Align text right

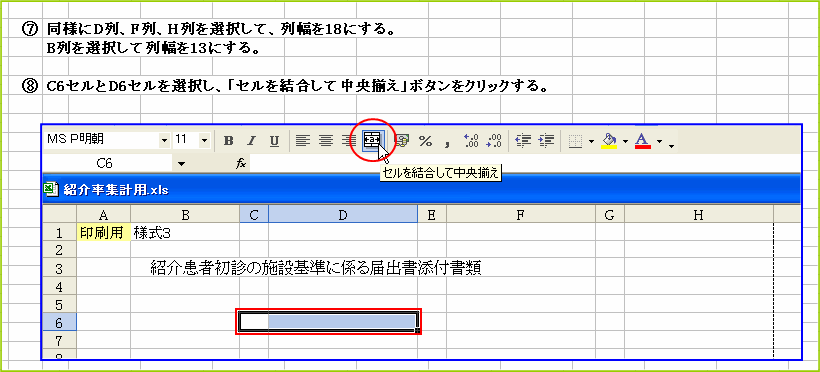[x=349, y=141]
